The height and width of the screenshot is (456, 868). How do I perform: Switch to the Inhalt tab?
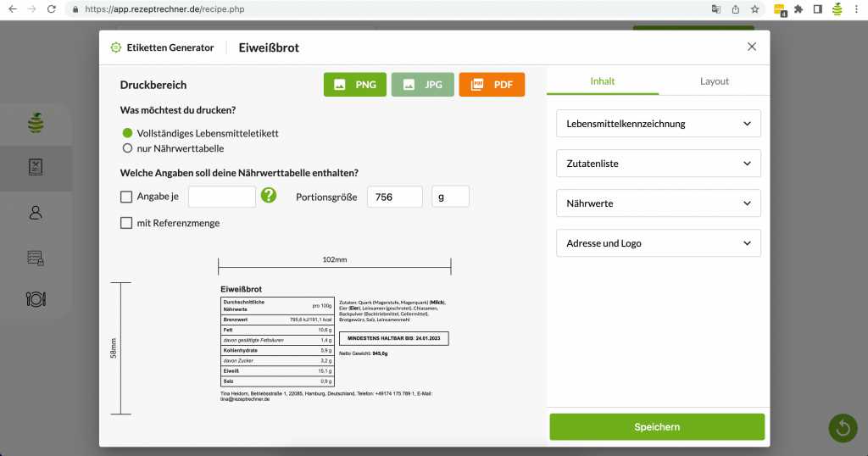pyautogui.click(x=603, y=81)
